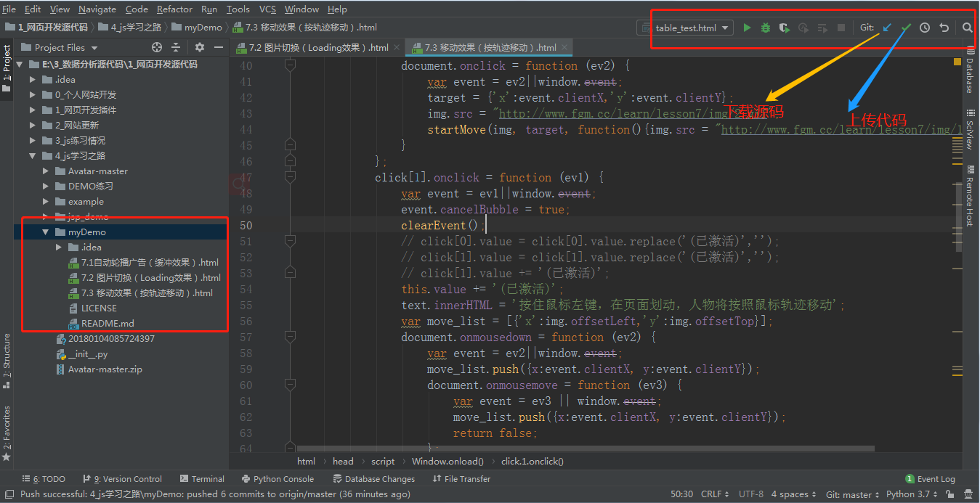
Task: Close the 7.3 移动效果 editor tab
Action: pyautogui.click(x=566, y=48)
